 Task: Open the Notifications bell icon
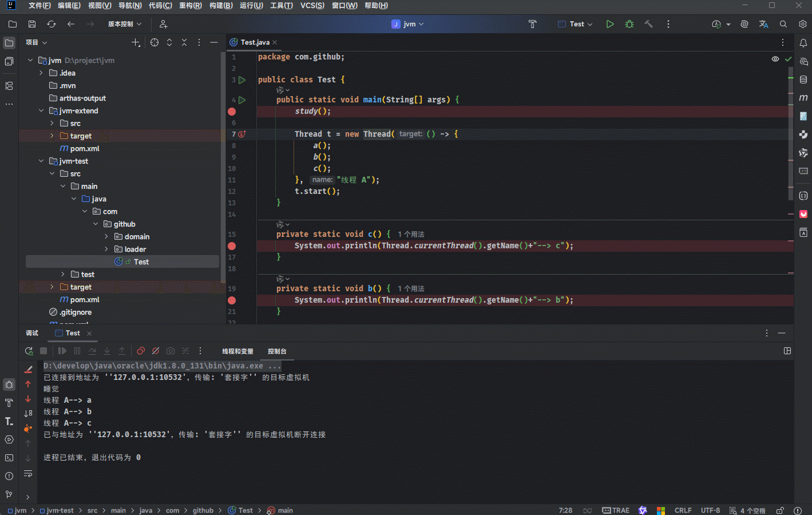pyautogui.click(x=803, y=43)
